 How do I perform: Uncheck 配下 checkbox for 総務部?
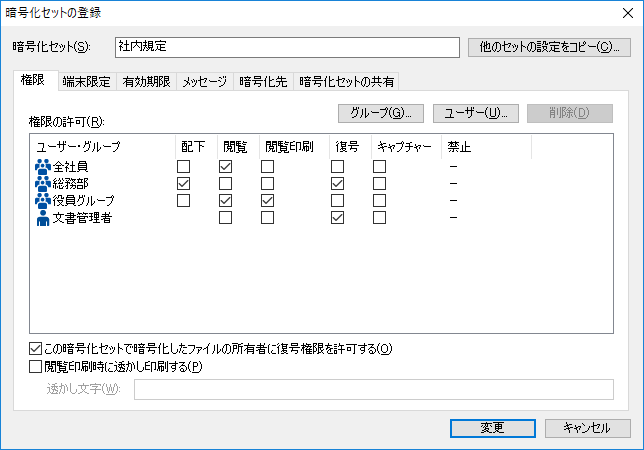[x=184, y=184]
